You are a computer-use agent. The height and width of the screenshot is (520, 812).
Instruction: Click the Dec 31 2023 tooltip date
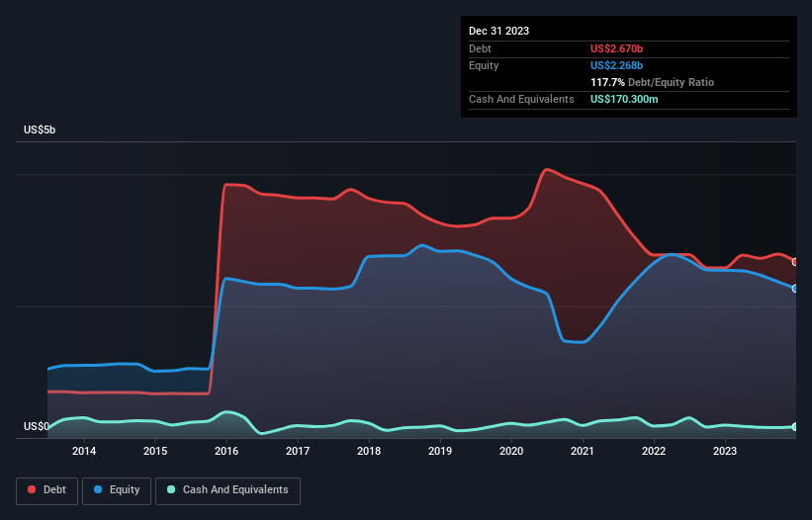point(498,31)
